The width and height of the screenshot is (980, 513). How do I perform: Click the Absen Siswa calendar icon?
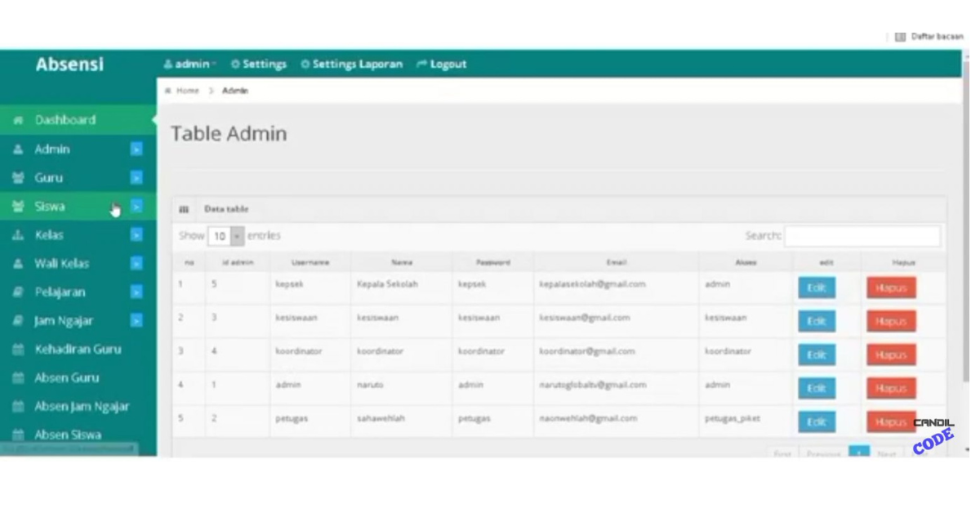click(18, 435)
